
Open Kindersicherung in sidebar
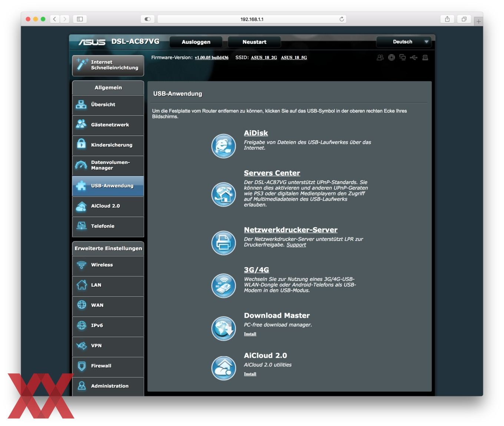pos(108,145)
